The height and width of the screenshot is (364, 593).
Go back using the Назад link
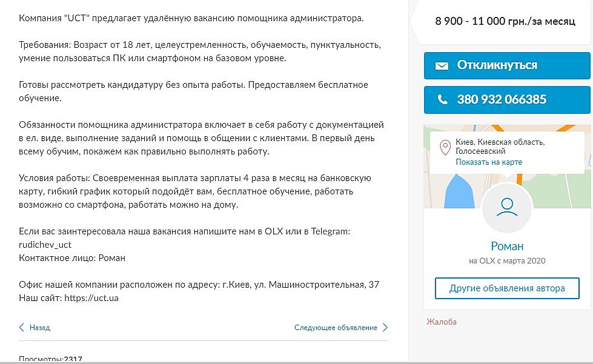pyautogui.click(x=39, y=328)
